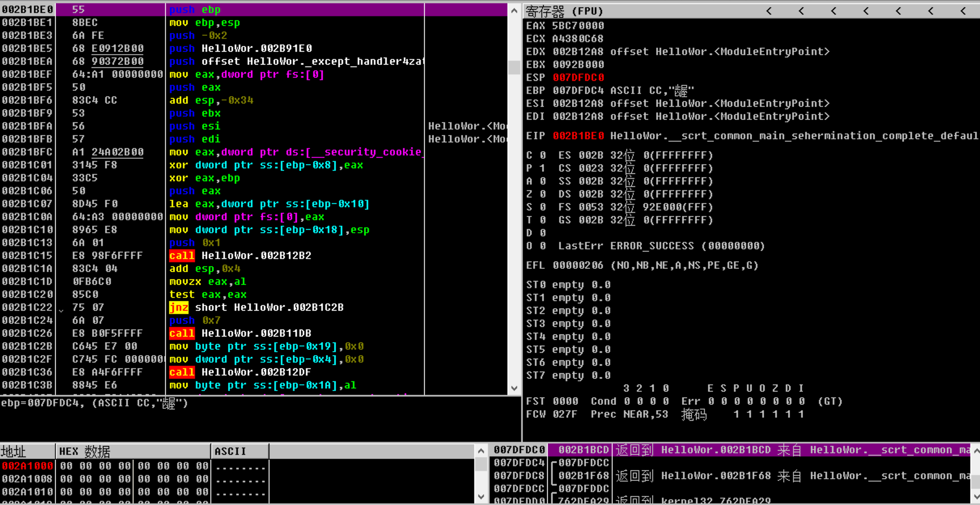Click the jump arrow marker at 002B1C22

click(x=61, y=310)
